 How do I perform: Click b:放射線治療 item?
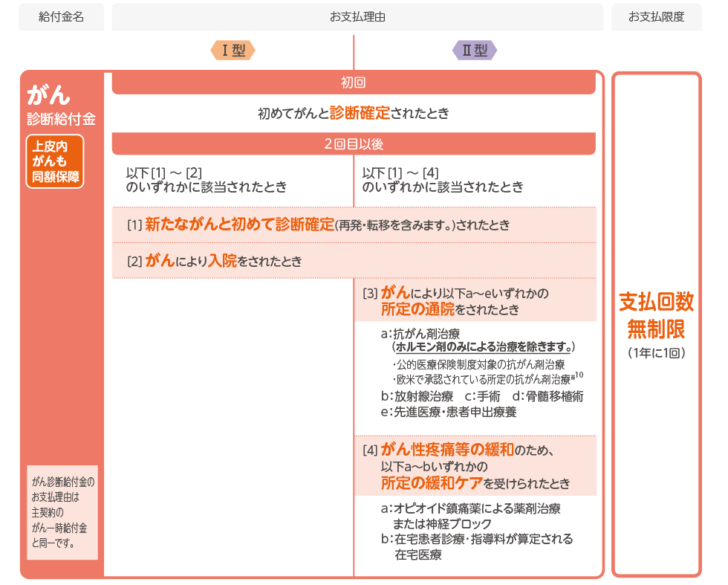417,396
